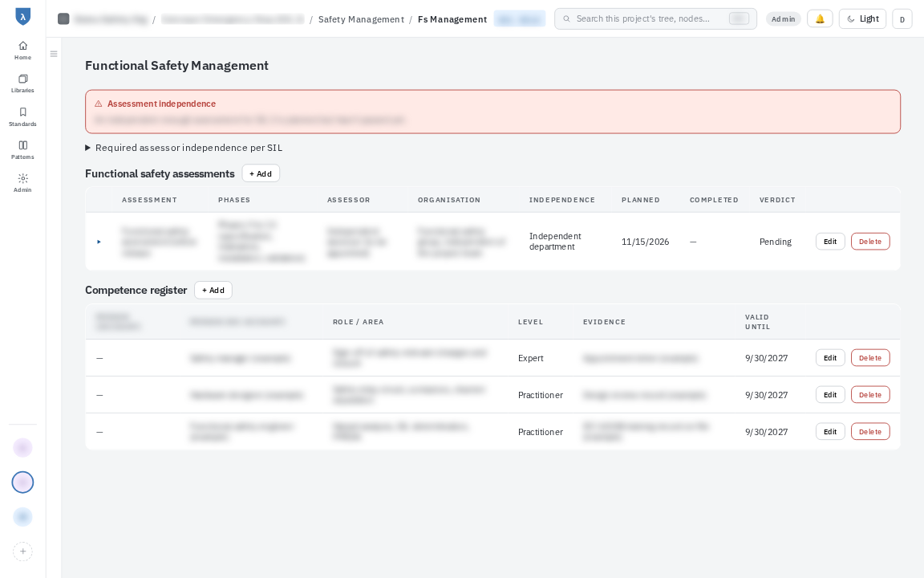This screenshot has width=924, height=578.
Task: Delete the Pending assessment row
Action: [870, 241]
